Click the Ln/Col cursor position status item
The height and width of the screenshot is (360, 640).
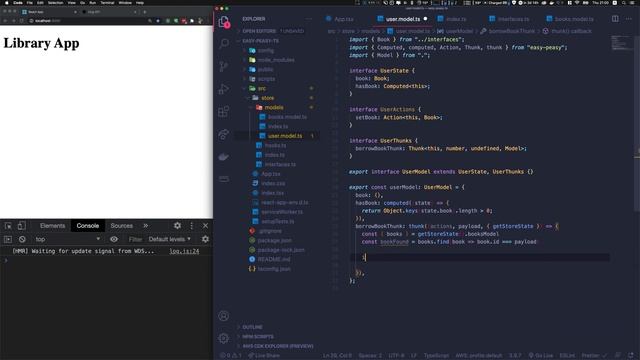point(337,356)
